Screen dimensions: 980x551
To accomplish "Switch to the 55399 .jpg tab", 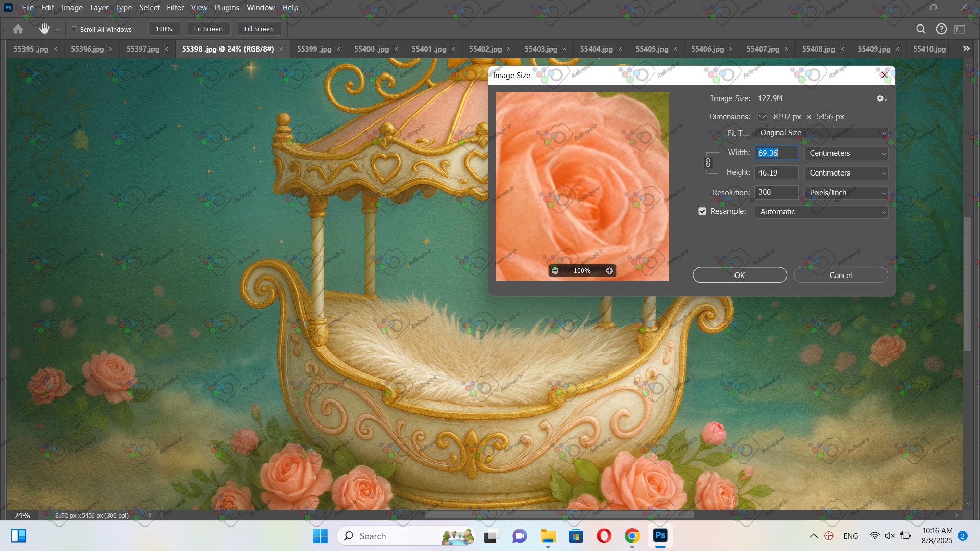I will point(314,49).
